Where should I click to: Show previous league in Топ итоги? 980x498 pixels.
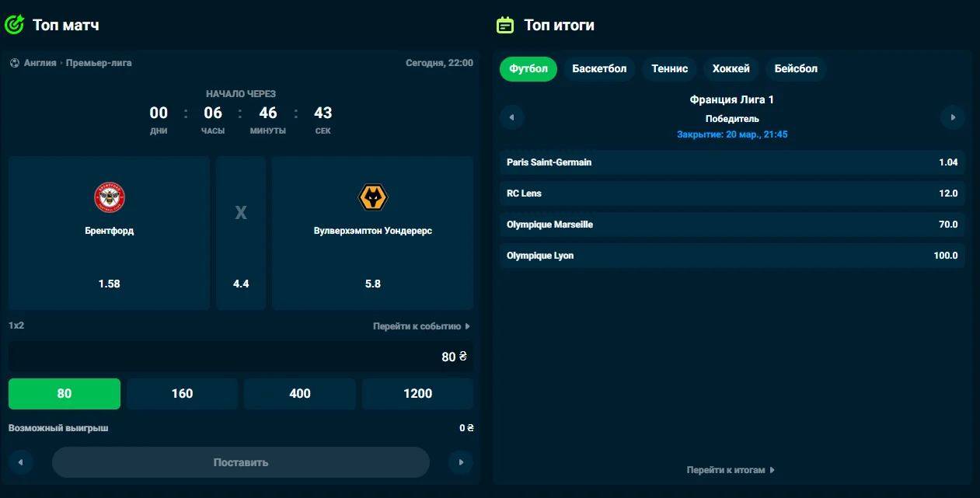(x=512, y=117)
